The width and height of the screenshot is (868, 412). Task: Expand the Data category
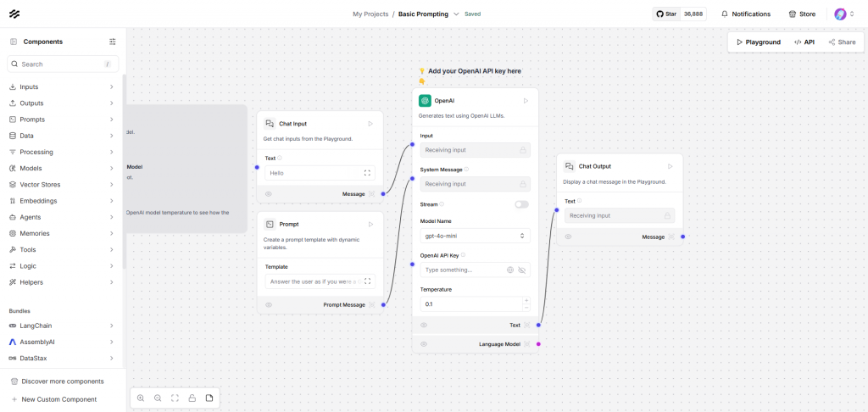62,136
